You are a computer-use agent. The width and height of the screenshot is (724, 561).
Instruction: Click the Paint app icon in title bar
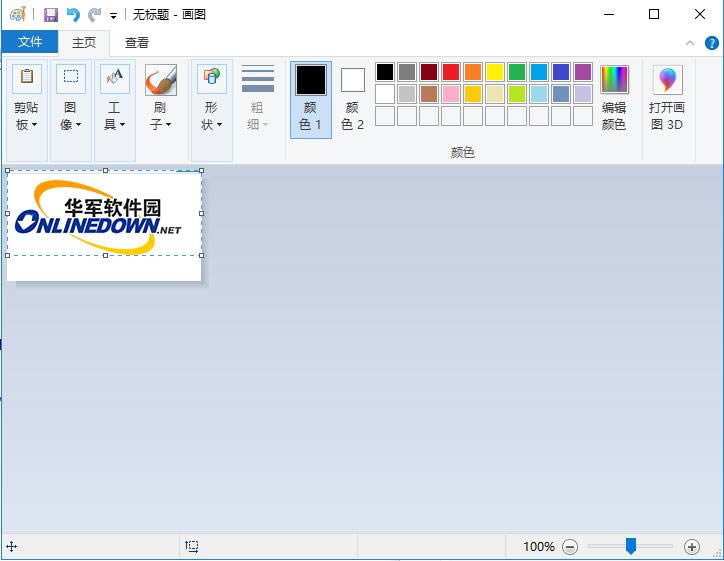coord(18,15)
